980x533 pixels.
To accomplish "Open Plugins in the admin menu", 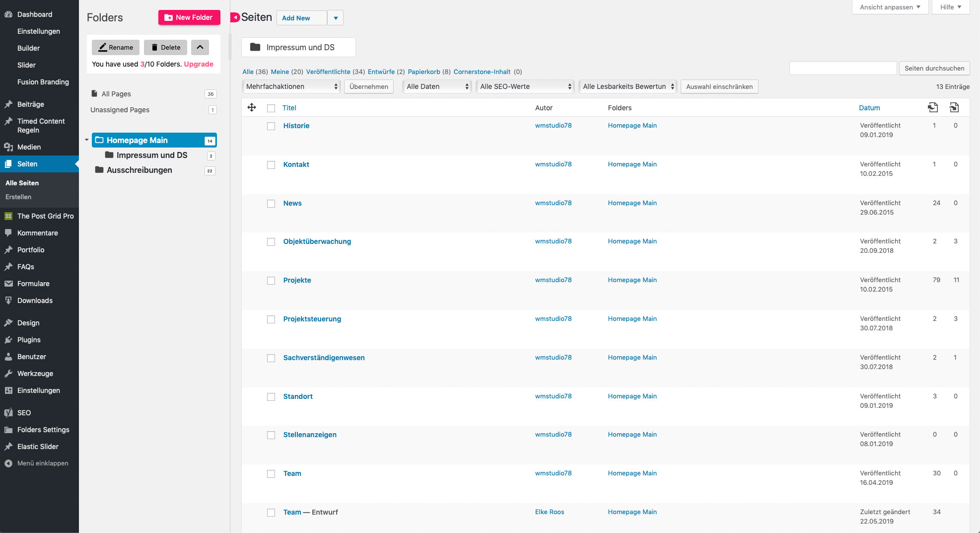I will click(x=29, y=340).
